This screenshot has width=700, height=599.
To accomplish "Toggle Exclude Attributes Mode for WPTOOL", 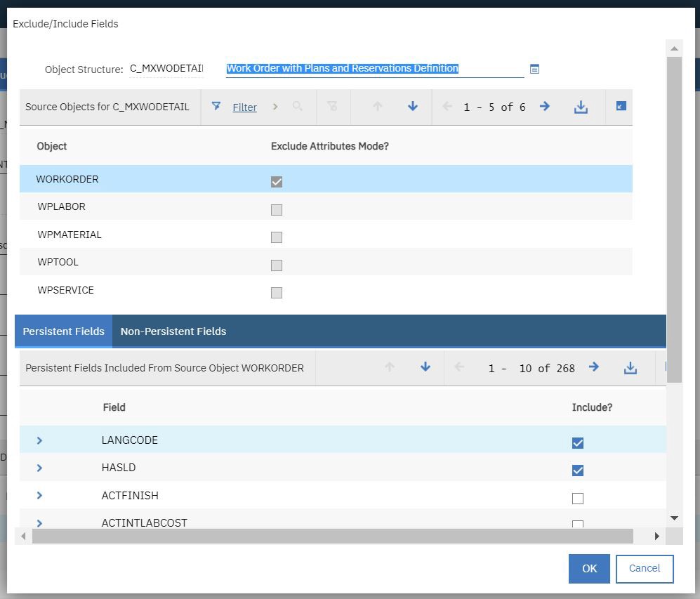I will [277, 265].
